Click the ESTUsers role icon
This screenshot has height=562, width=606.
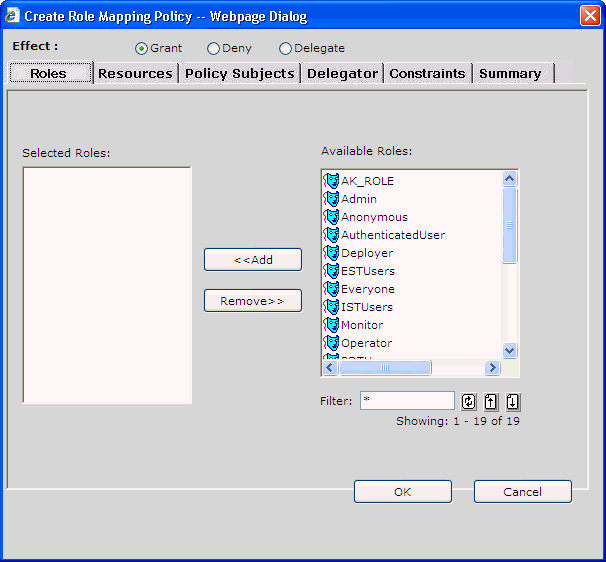click(x=331, y=271)
